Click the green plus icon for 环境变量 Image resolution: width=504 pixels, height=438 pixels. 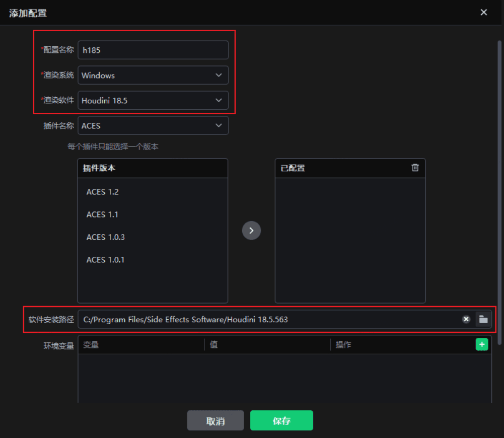point(482,344)
